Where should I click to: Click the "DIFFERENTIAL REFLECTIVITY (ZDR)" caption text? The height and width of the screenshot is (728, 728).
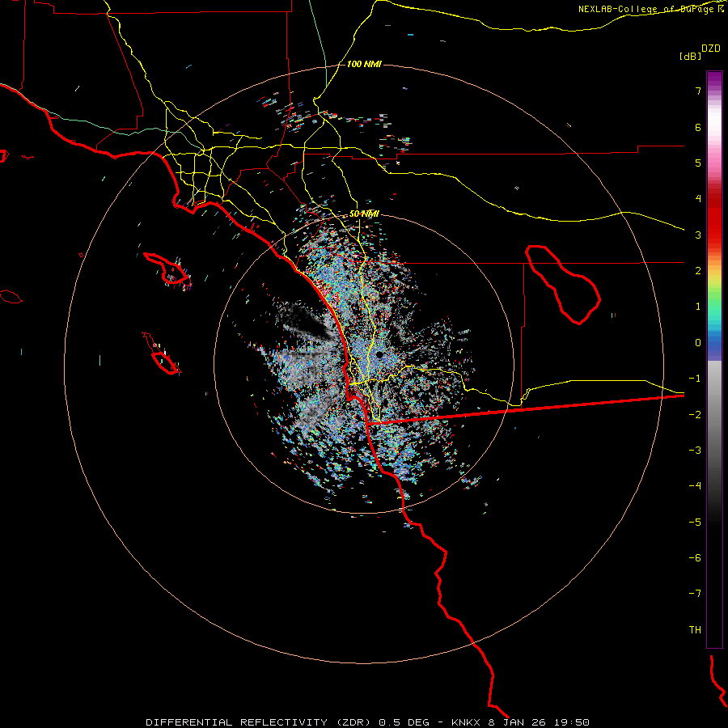259,722
